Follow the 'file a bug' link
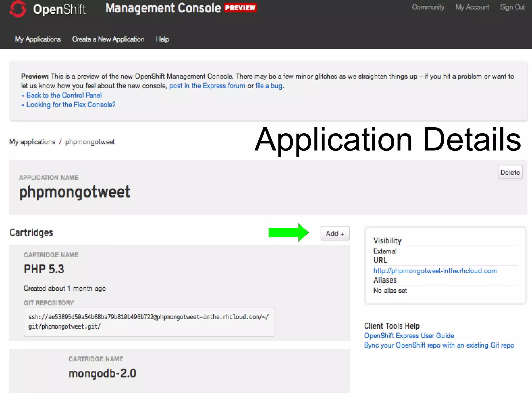 (x=269, y=86)
